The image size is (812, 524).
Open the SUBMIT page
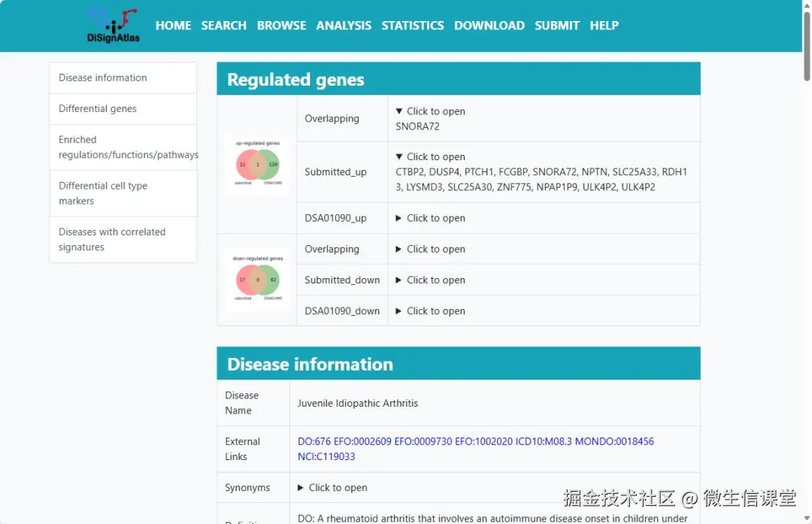[556, 26]
